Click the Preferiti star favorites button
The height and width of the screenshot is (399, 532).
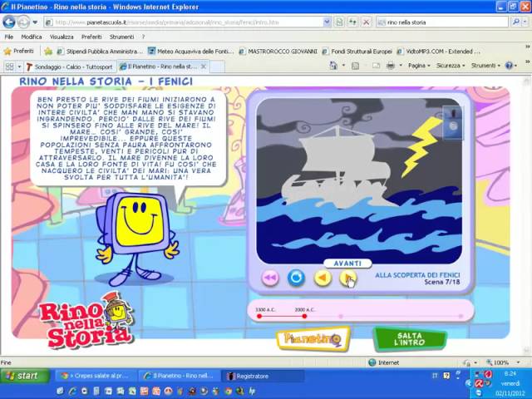(x=18, y=52)
